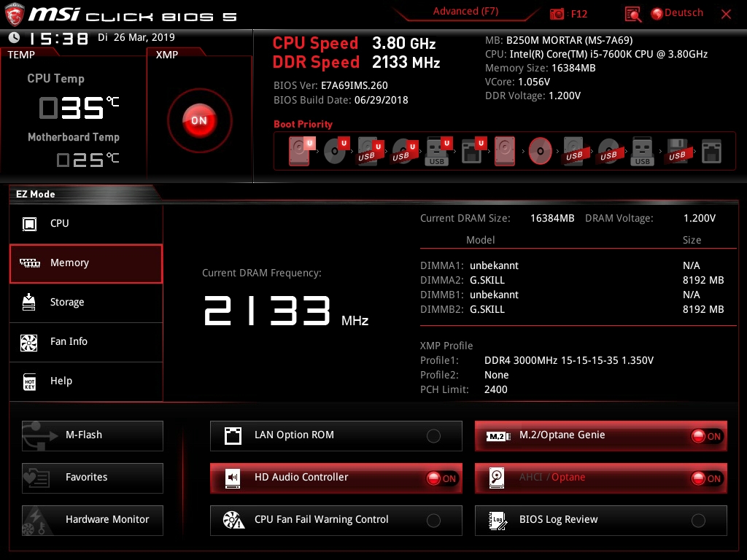This screenshot has height=560, width=747.
Task: Open Storage via its drive icon
Action: (x=29, y=302)
